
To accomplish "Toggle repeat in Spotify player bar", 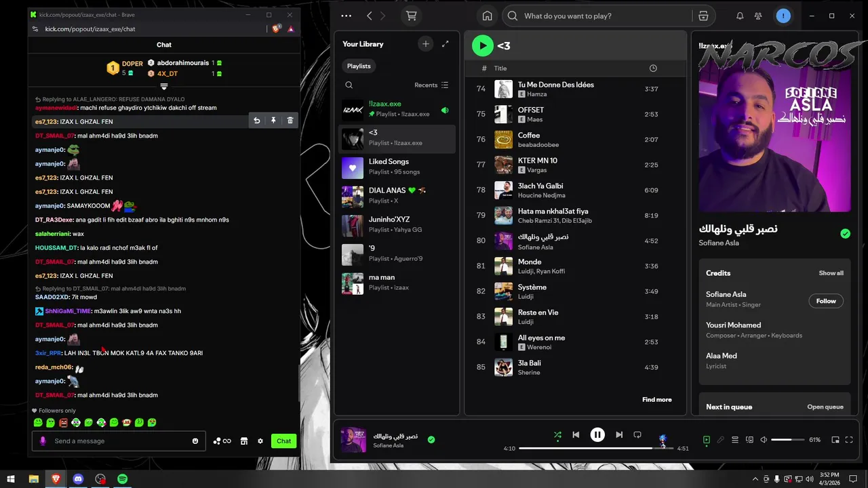I will 637,435.
